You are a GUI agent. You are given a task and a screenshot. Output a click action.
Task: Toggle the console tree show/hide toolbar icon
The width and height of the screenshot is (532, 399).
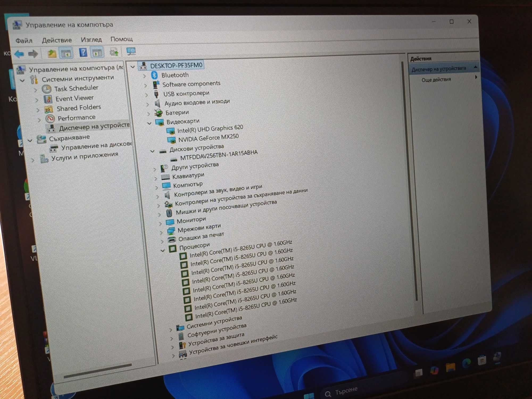pyautogui.click(x=66, y=53)
